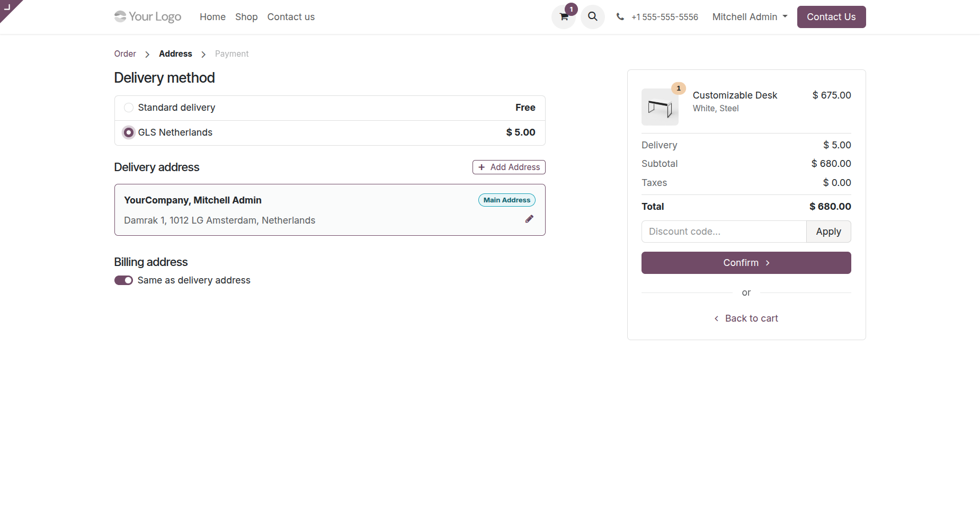Open the Contact us menu link
Image resolution: width=980 pixels, height=515 pixels.
click(291, 17)
